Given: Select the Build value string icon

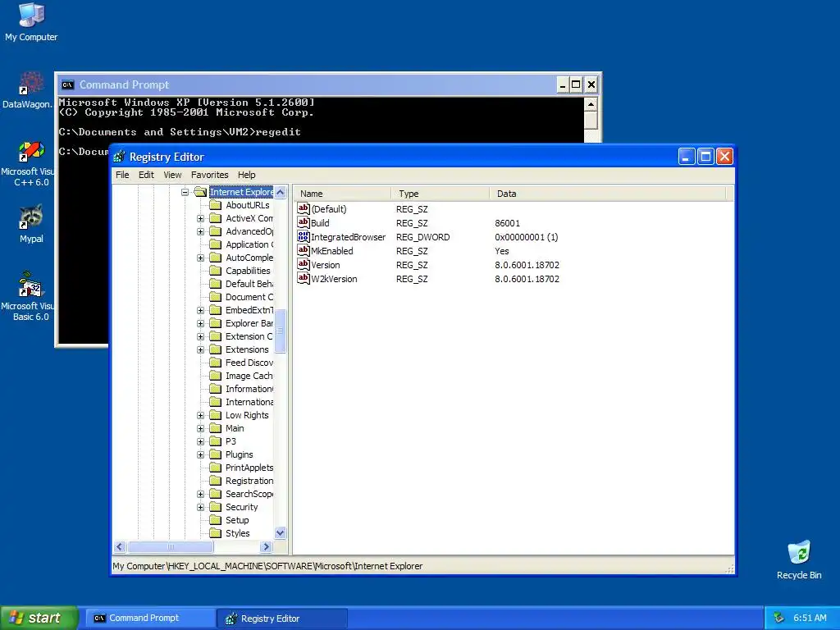Looking at the screenshot, I should pos(304,222).
